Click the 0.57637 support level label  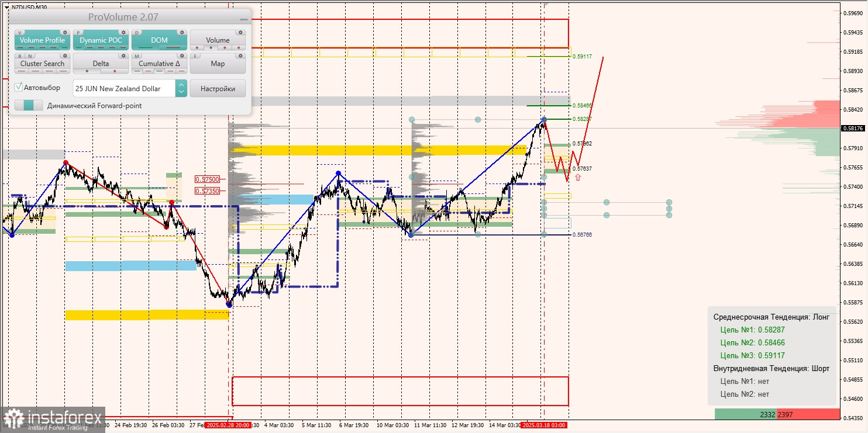(582, 169)
